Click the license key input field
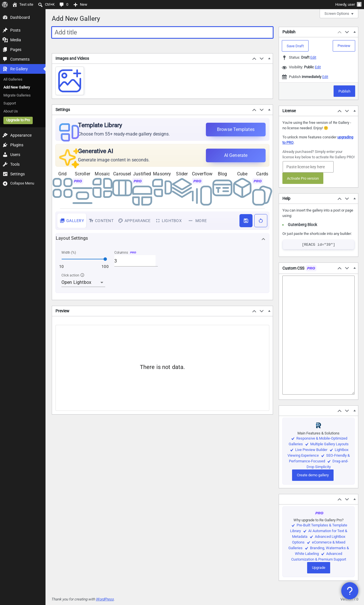364x605 pixels. coord(308,167)
